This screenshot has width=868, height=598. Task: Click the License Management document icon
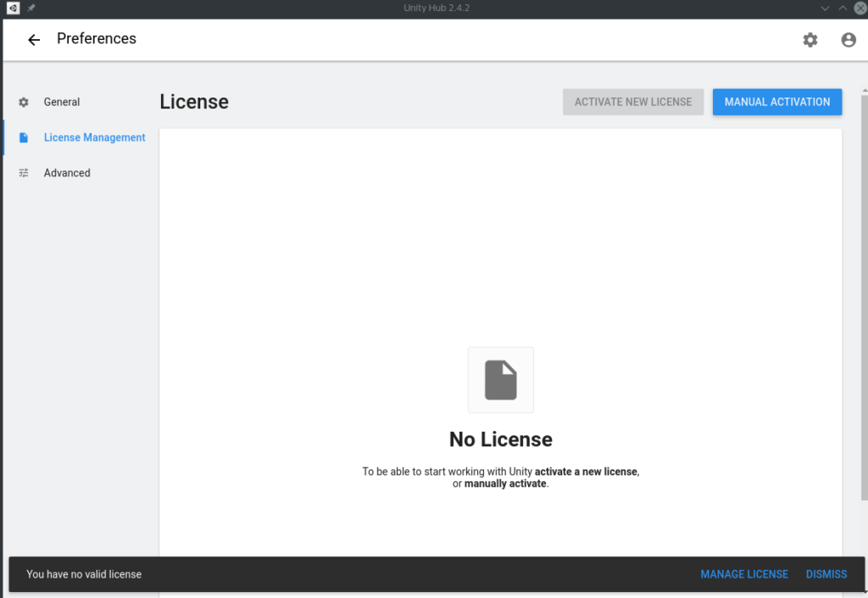[23, 137]
